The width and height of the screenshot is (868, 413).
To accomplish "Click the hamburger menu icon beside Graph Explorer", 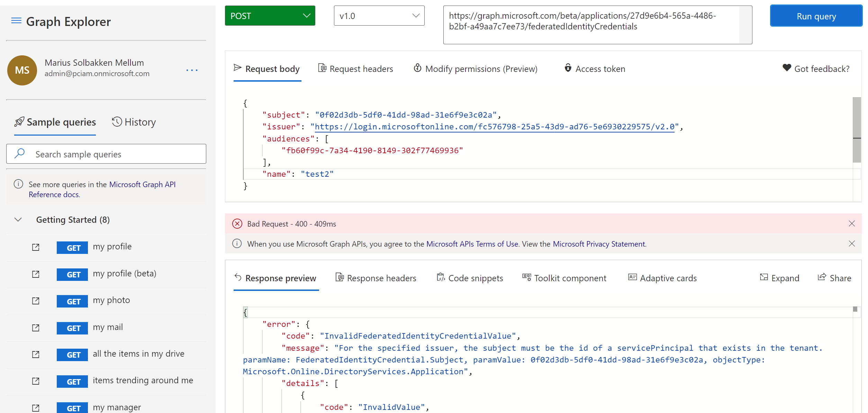I will (x=16, y=21).
